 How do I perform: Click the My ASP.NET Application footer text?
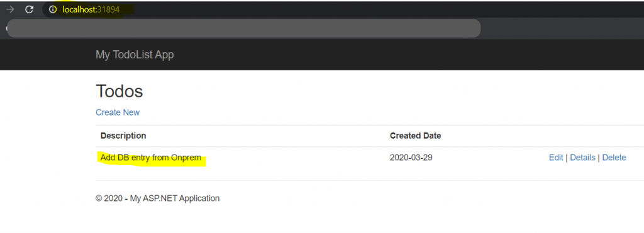pos(175,198)
